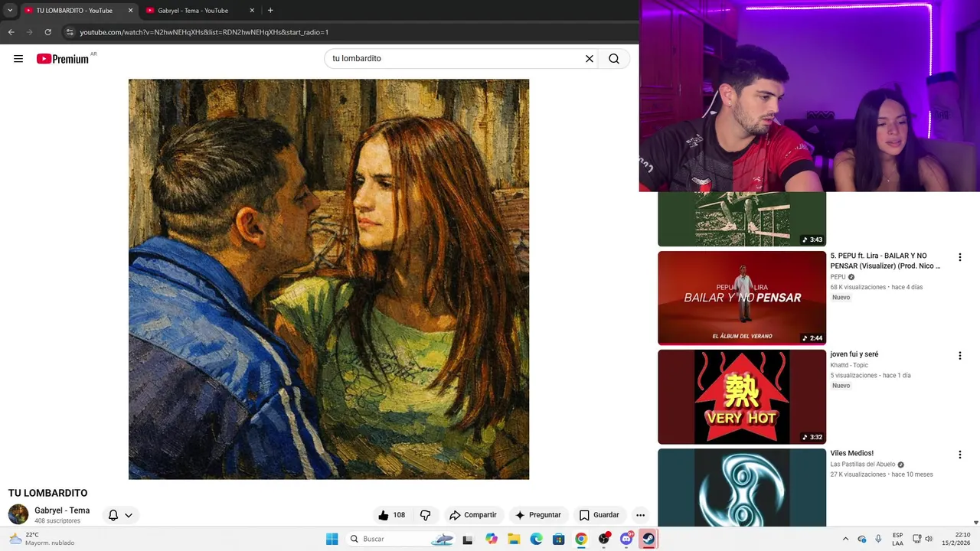Switch to Chrome in the taskbar
This screenshot has height=551, width=980.
coord(581,539)
